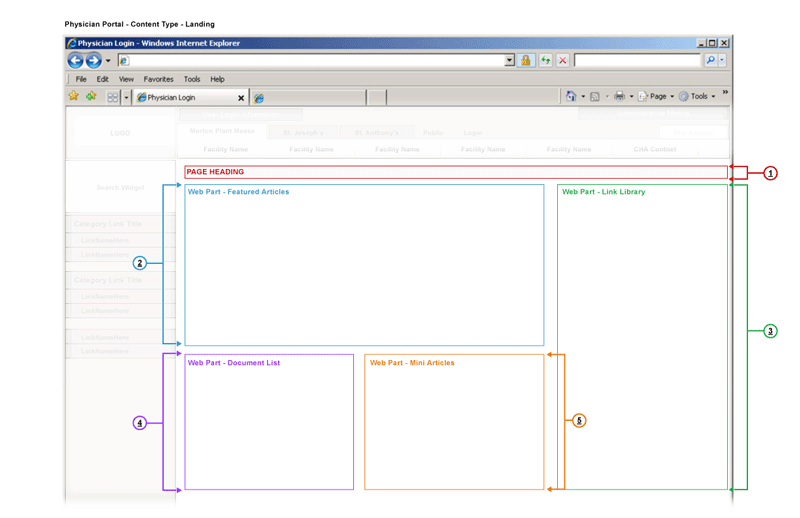
Task: Expand the feeds dropdown arrow
Action: [607, 96]
